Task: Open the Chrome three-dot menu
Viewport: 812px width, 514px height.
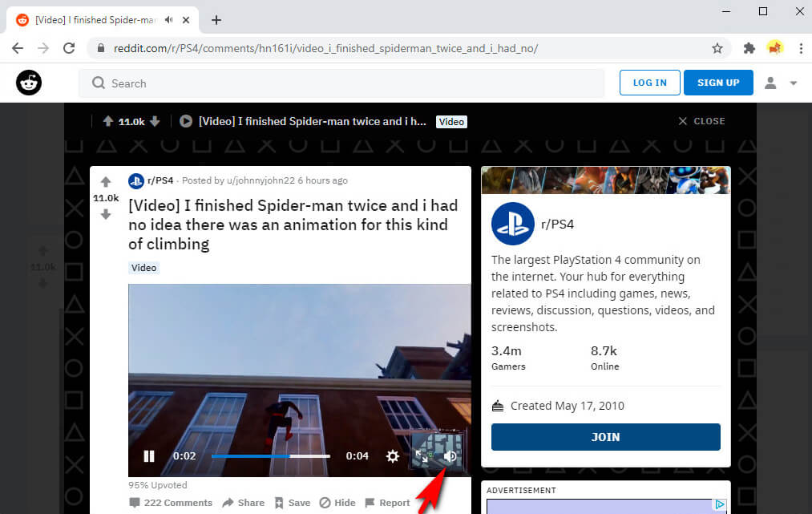Action: pos(801,48)
